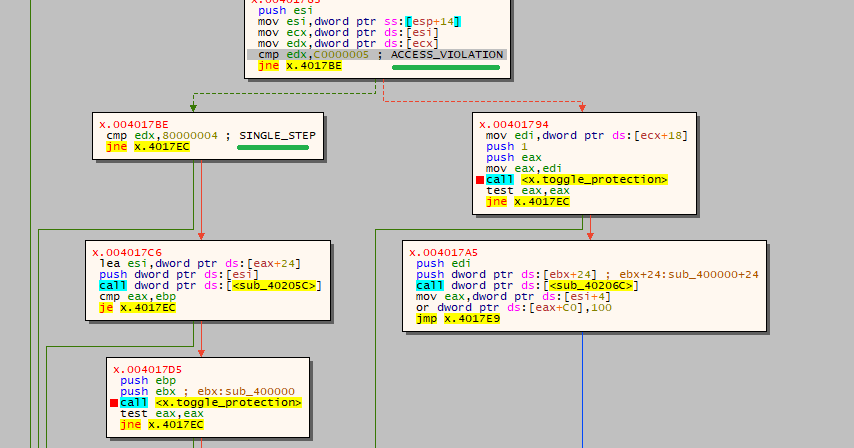Select 'or dword ptr ds:[eax+C0],100' line
Viewport: 854px width, 448px height.
point(514,308)
